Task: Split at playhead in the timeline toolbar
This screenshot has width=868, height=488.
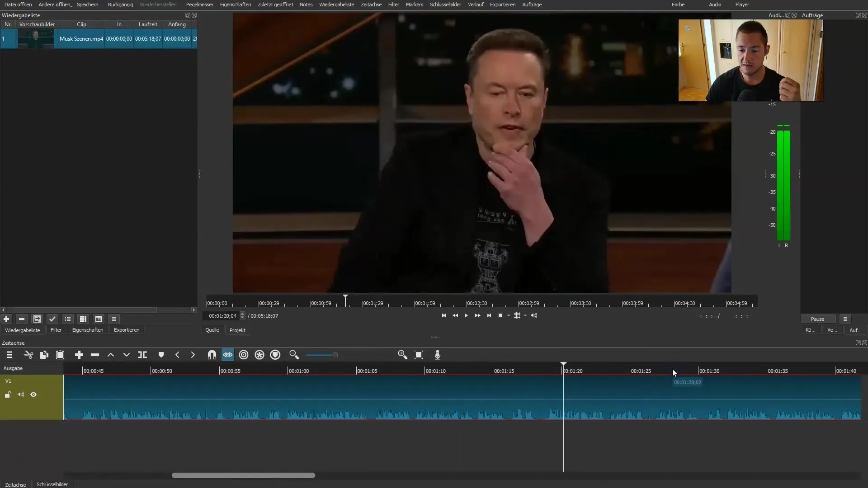Action: pyautogui.click(x=142, y=355)
